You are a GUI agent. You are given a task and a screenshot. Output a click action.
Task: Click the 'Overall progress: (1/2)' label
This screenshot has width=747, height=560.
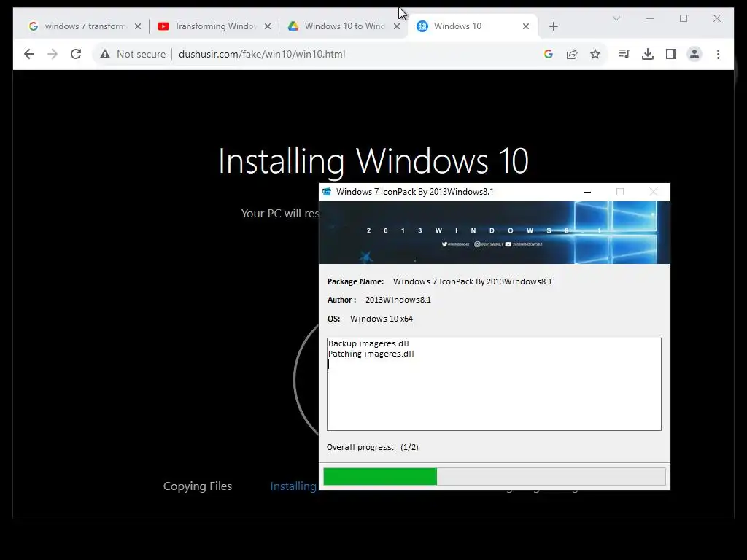click(373, 447)
